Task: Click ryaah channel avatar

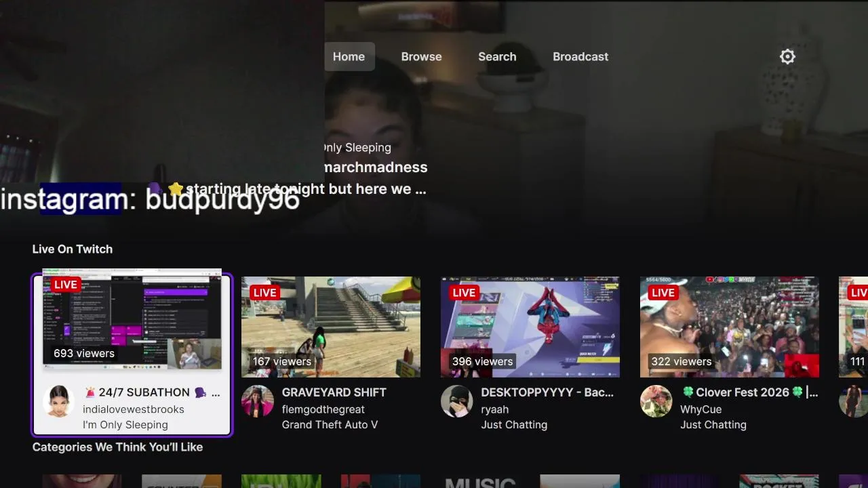Action: point(457,401)
